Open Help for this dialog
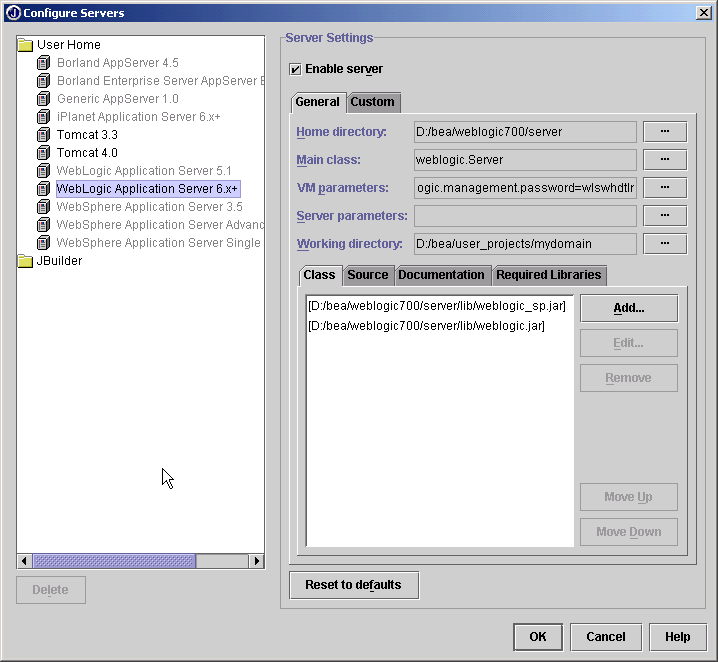 click(x=678, y=637)
